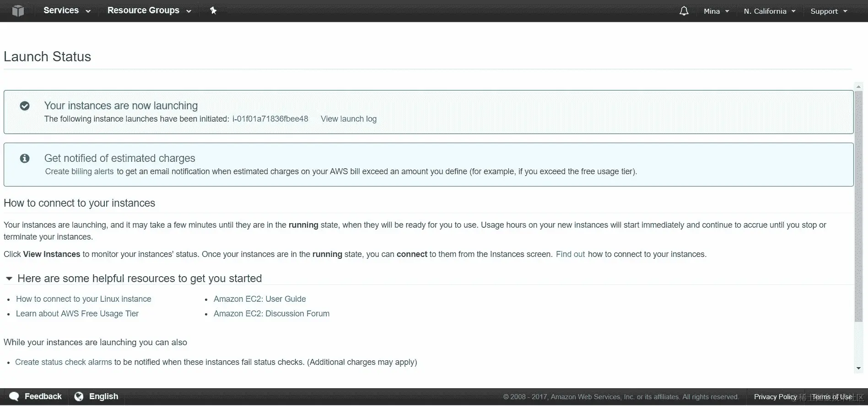Click the Find out link
868x406 pixels.
coord(570,254)
